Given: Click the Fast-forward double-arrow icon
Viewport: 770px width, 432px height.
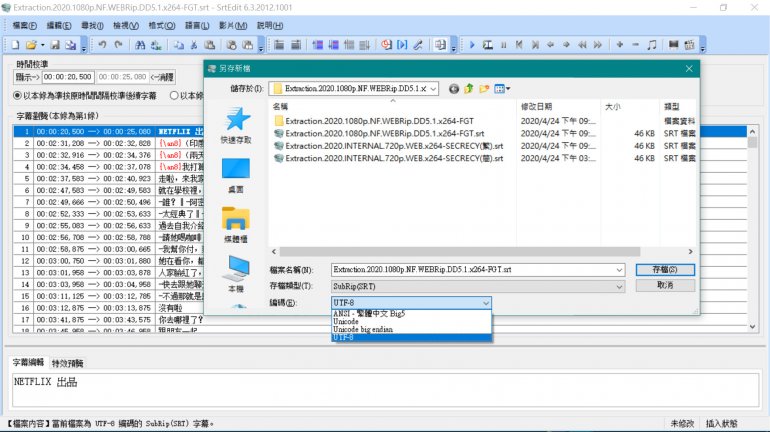Looking at the screenshot, I should (x=598, y=45).
